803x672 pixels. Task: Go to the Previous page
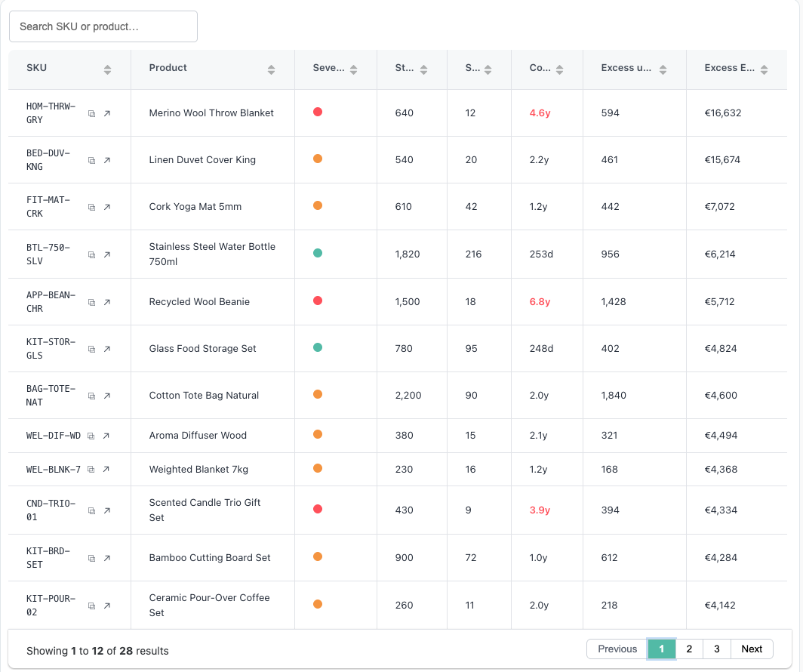tap(617, 649)
